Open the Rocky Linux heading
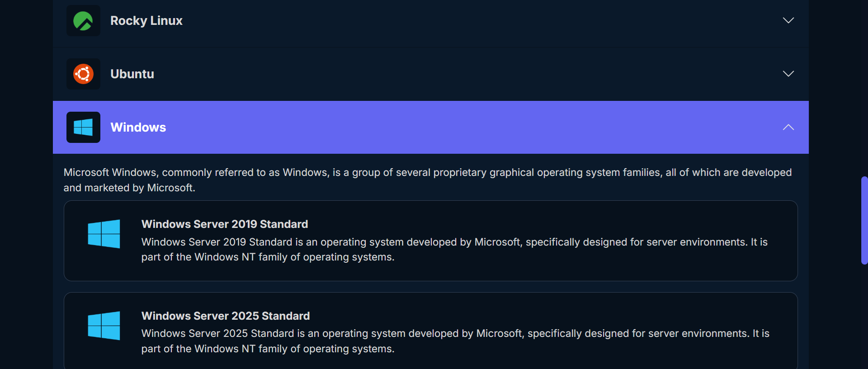 click(146, 21)
